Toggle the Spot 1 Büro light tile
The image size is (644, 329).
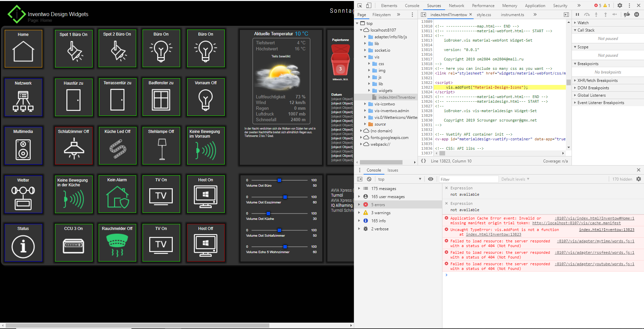pos(73,49)
